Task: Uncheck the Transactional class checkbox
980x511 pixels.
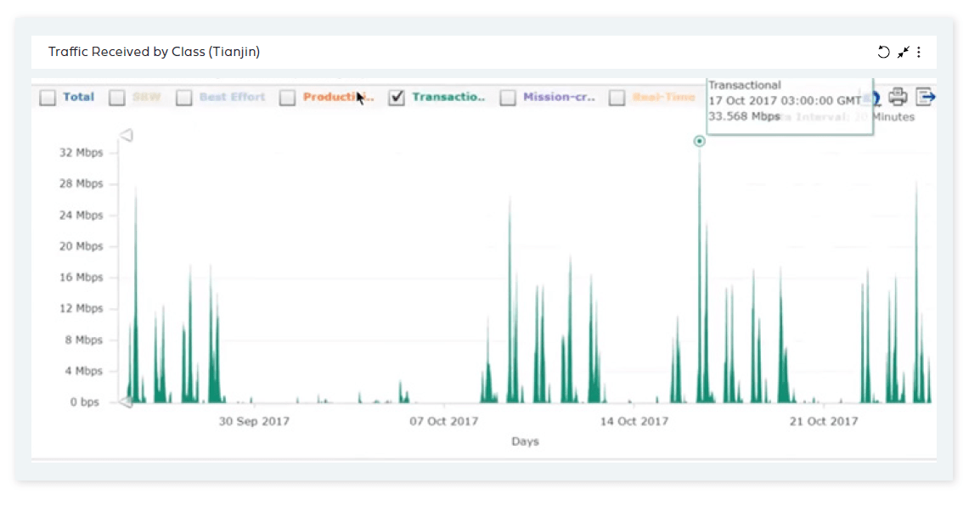Action: pyautogui.click(x=397, y=98)
